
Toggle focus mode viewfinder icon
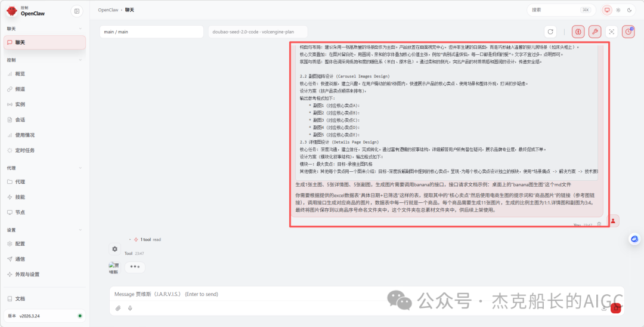(612, 32)
